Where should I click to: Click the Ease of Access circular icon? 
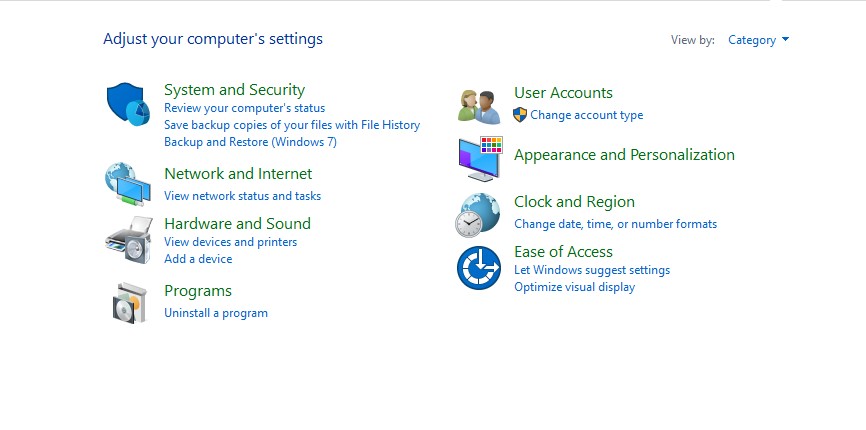(479, 268)
